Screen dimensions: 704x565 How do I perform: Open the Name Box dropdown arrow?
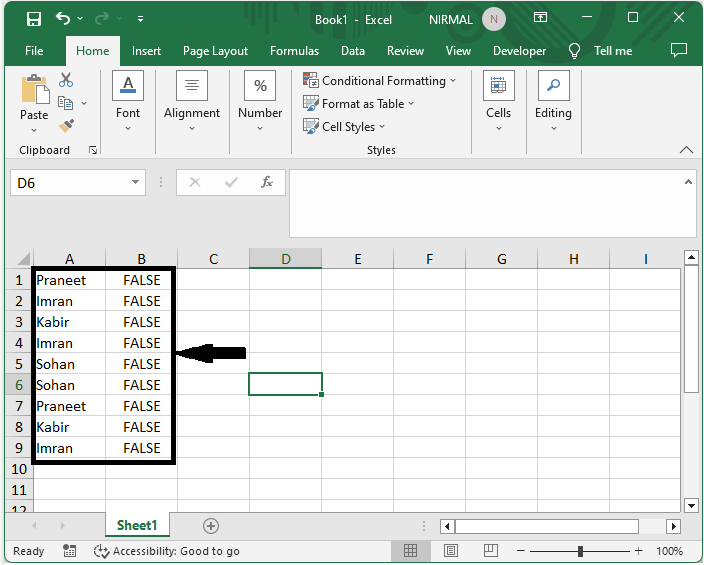coord(135,182)
